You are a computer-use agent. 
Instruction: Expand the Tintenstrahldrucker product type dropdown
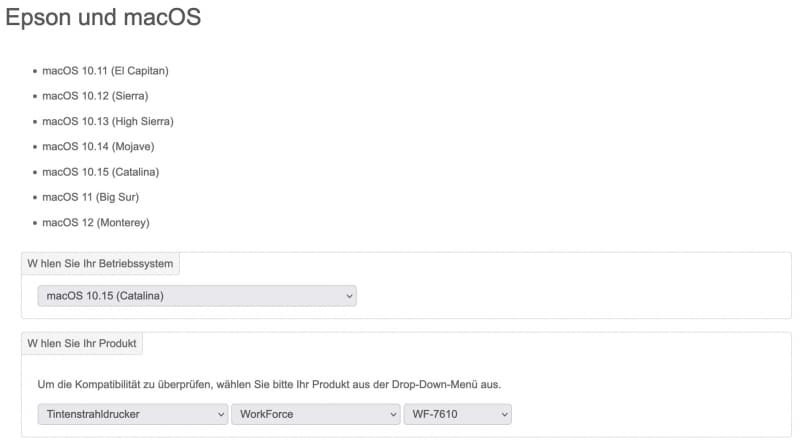133,414
